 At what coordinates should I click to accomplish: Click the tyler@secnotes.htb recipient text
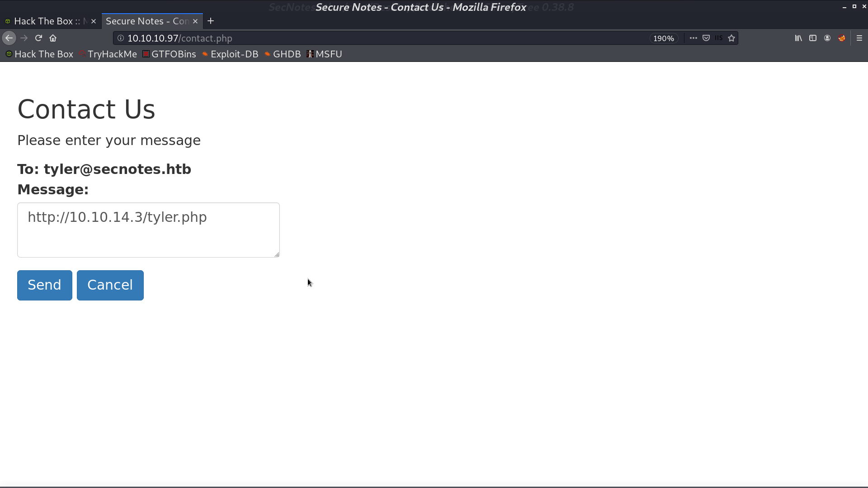click(118, 169)
